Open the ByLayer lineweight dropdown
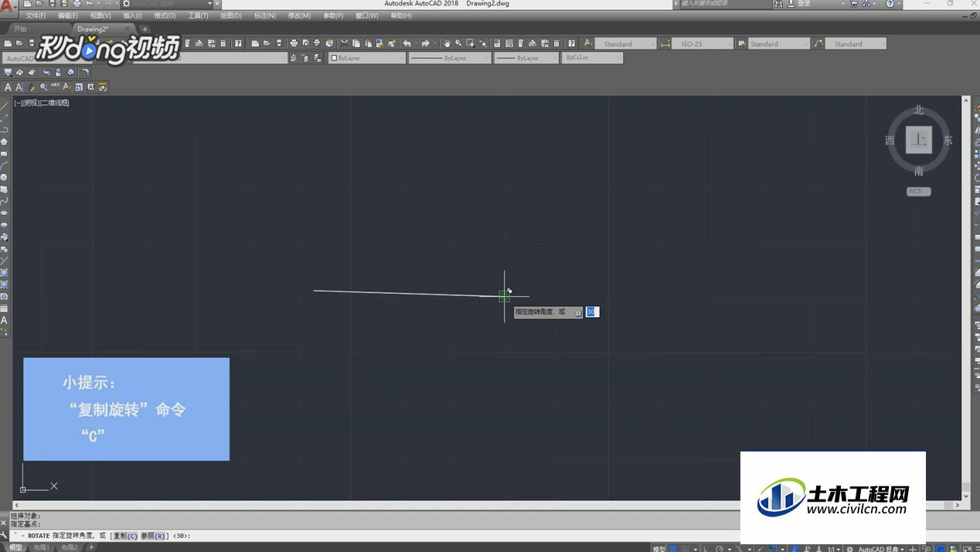Image resolution: width=980 pixels, height=552 pixels. 527,58
